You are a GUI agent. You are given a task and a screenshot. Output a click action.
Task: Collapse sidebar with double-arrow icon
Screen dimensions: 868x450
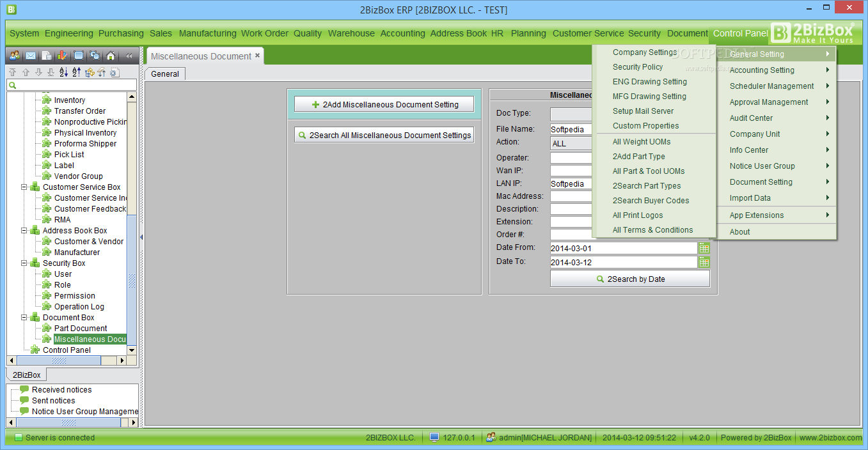129,56
